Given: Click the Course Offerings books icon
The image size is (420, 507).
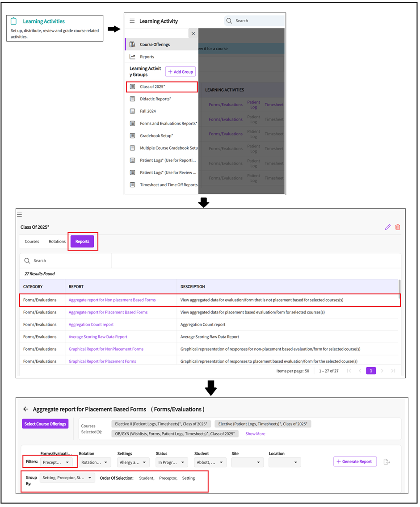Looking at the screenshot, I should click(132, 45).
